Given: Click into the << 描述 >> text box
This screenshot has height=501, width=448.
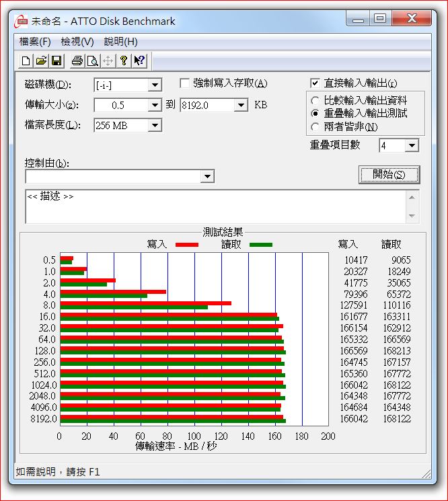Looking at the screenshot, I should pyautogui.click(x=216, y=206).
